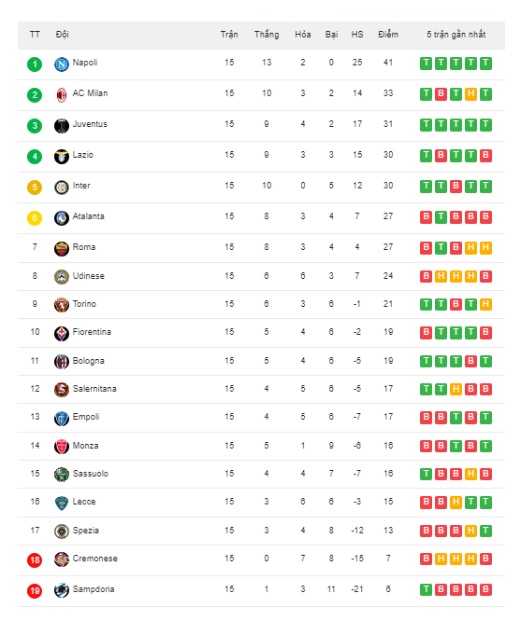Click the Atalanta team crest
512x624 pixels.
click(61, 218)
